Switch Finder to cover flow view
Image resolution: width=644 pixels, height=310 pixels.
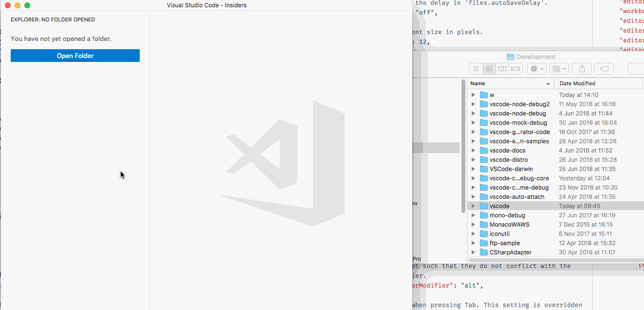[x=515, y=69]
